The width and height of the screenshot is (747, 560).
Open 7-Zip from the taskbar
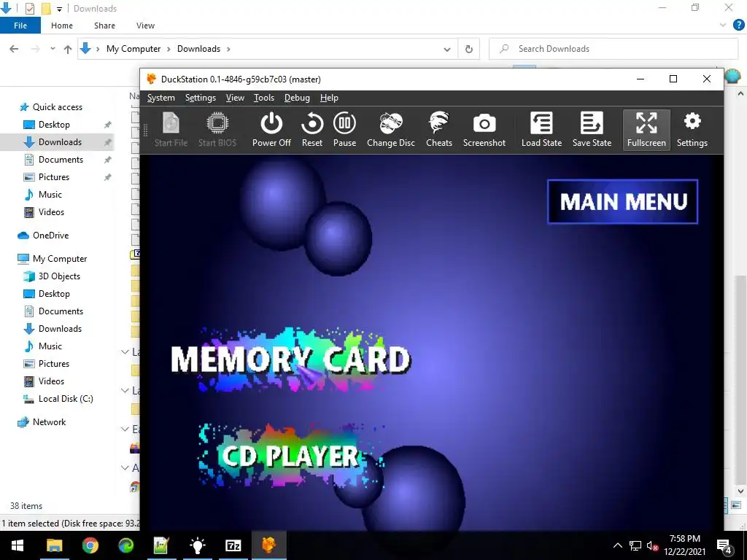[x=233, y=545]
